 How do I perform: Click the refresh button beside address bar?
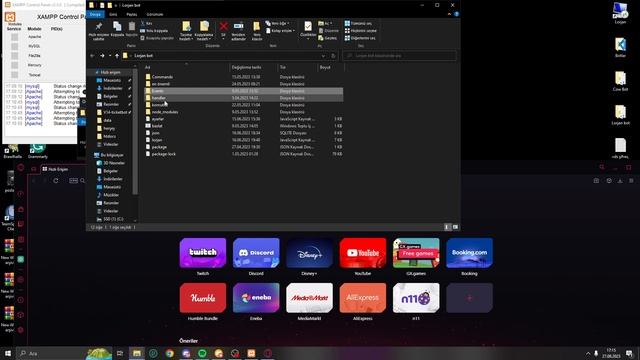333,56
